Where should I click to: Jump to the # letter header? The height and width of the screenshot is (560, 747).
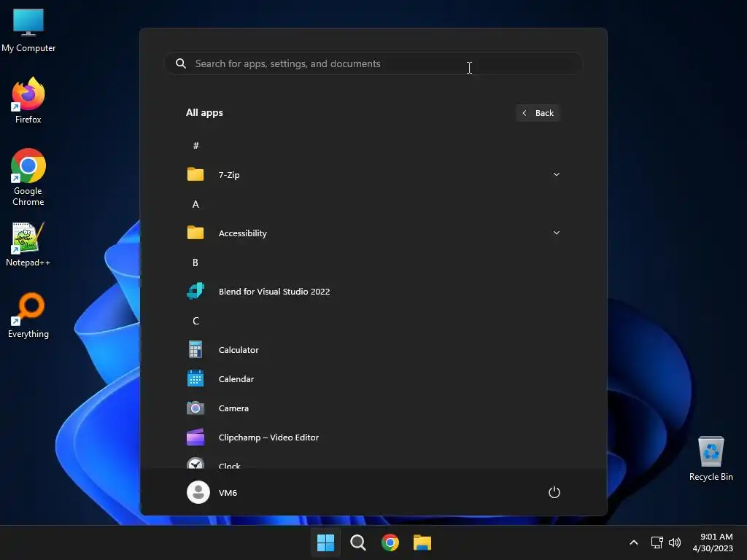pyautogui.click(x=196, y=146)
